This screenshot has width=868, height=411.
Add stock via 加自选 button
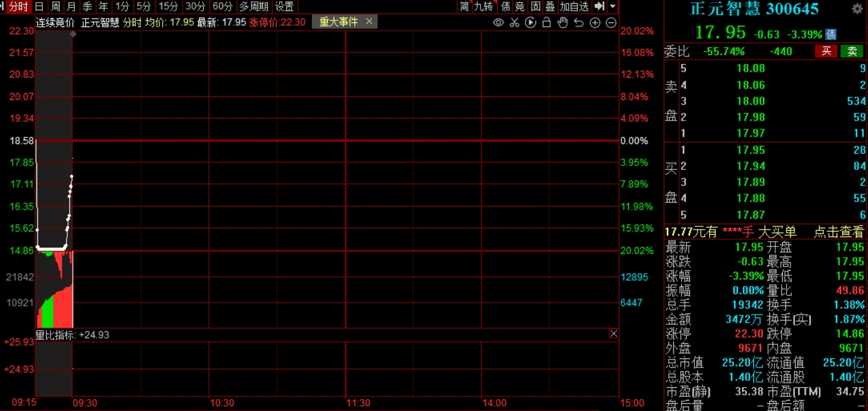point(574,6)
